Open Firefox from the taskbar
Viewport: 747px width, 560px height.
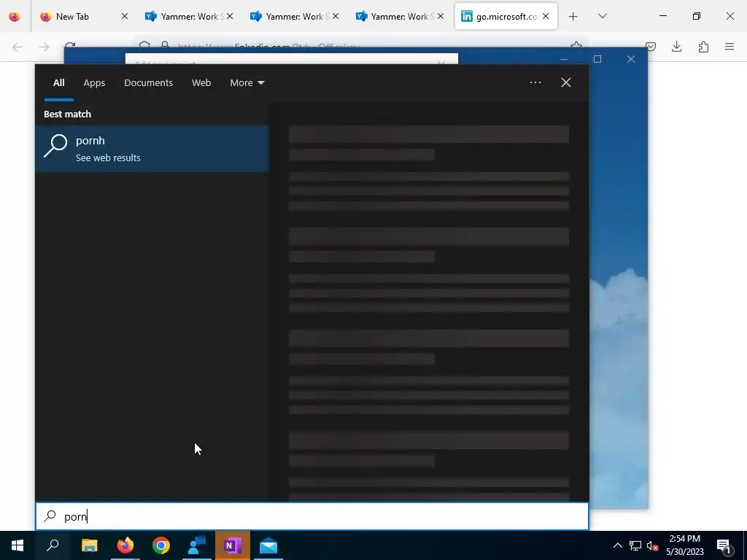coord(125,545)
